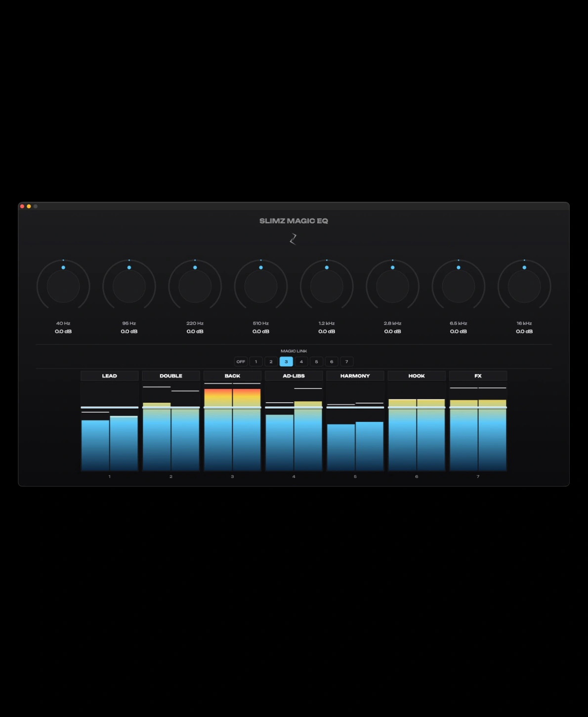Image resolution: width=588 pixels, height=717 pixels.
Task: Select Magic Link slot 7
Action: (347, 362)
